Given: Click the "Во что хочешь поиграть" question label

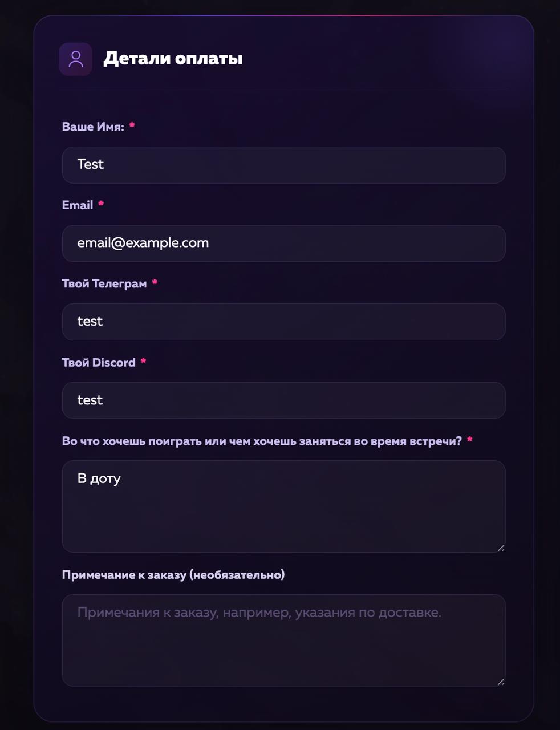Looking at the screenshot, I should point(262,441).
